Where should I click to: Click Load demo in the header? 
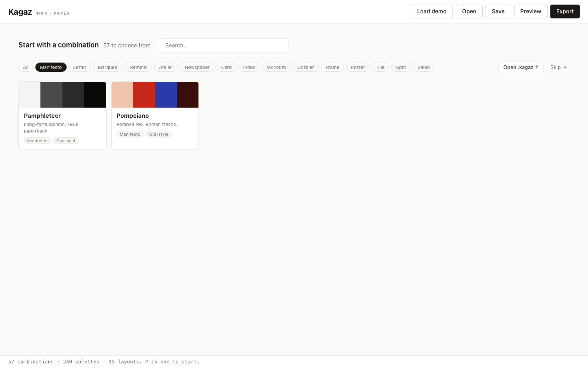pos(431,11)
